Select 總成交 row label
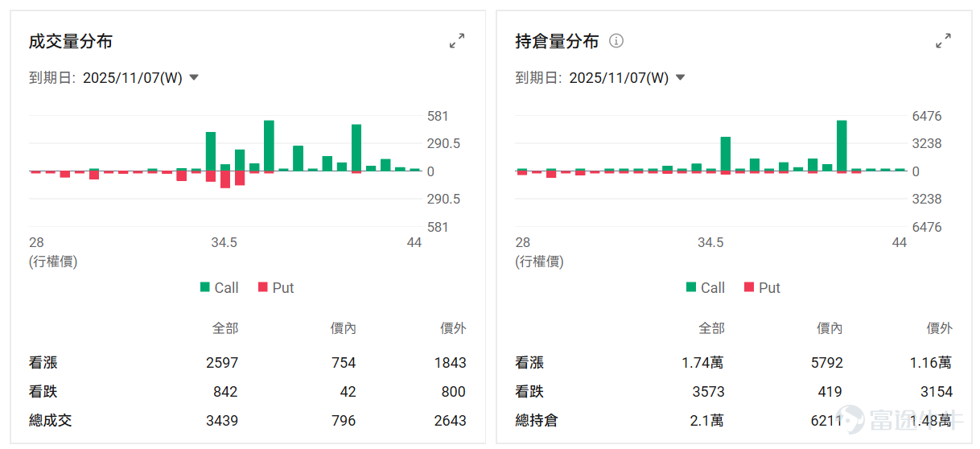 pos(51,420)
